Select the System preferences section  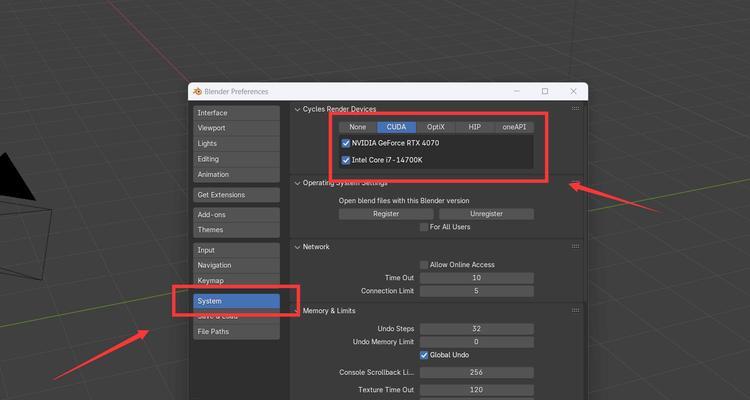tap(236, 301)
